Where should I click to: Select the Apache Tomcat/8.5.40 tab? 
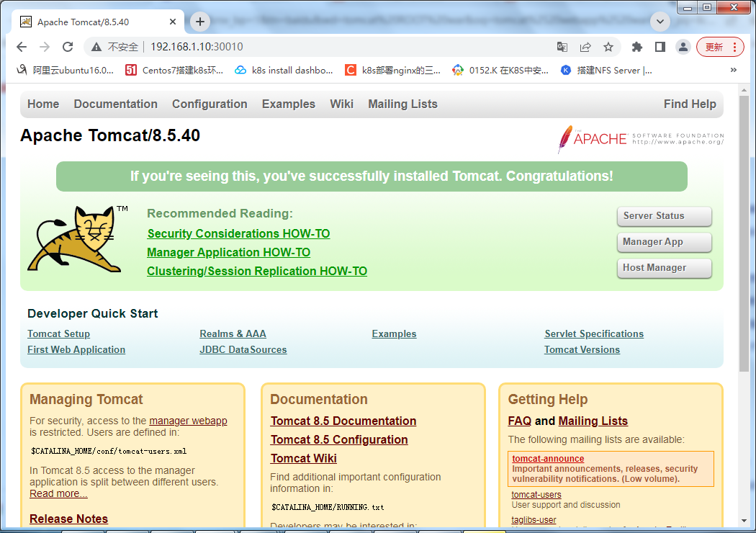click(x=97, y=22)
